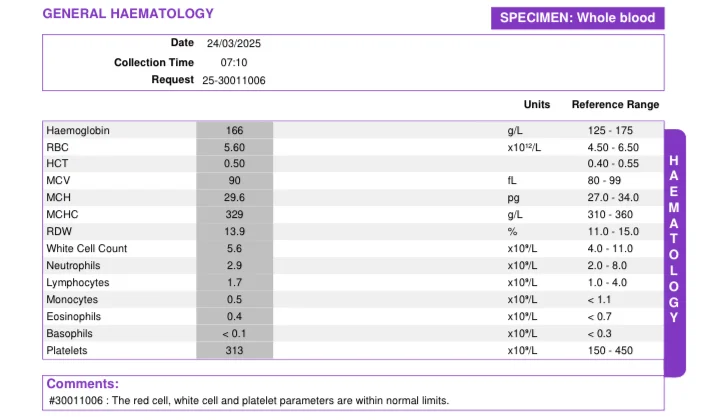The image size is (704, 420).
Task: Click the Neutrophils value 2.9
Action: [234, 265]
